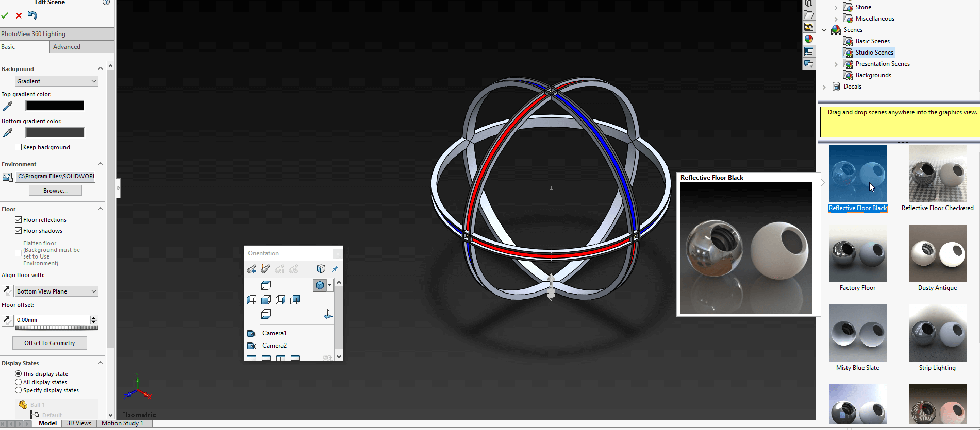The image size is (980, 430).
Task: Click the Browse... button
Action: point(55,191)
